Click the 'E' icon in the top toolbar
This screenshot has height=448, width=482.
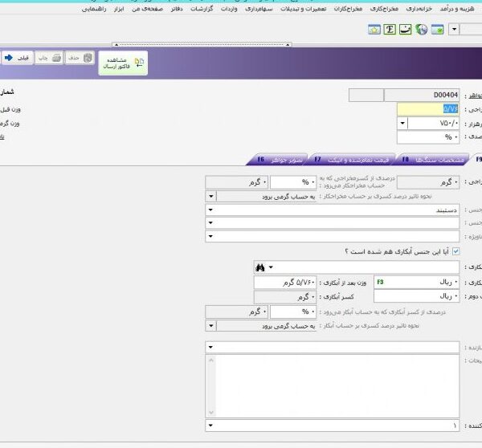(390, 30)
